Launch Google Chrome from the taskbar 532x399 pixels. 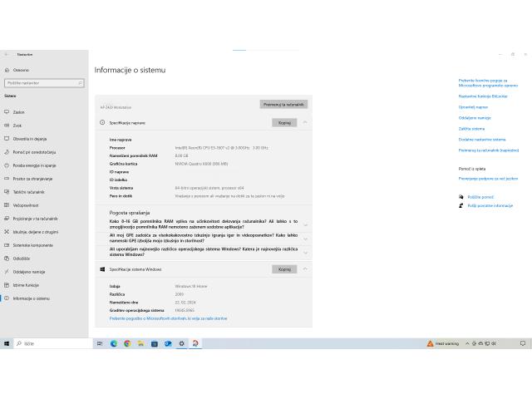tap(127, 343)
